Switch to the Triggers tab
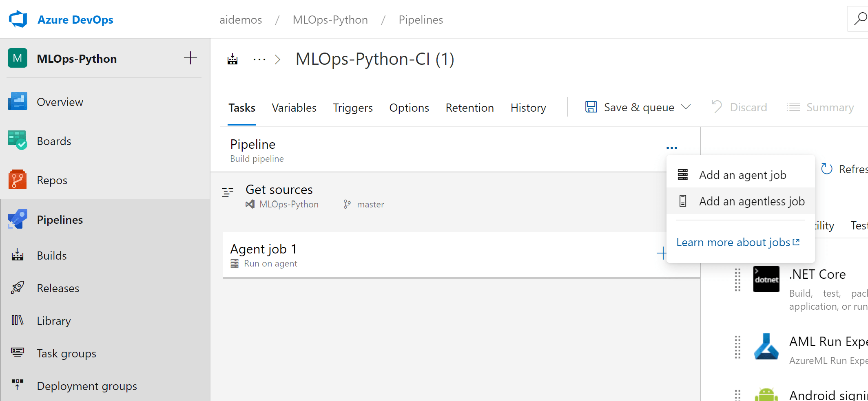The image size is (868, 401). (353, 108)
